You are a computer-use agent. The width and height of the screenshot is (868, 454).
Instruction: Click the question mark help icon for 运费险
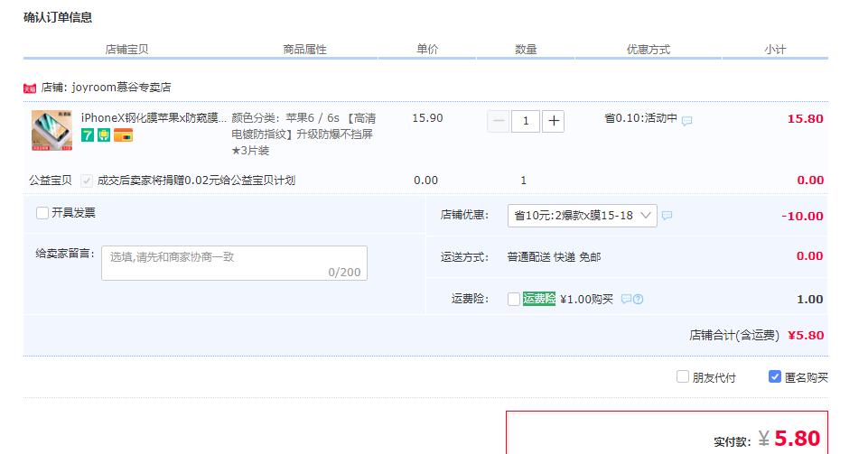coord(639,299)
